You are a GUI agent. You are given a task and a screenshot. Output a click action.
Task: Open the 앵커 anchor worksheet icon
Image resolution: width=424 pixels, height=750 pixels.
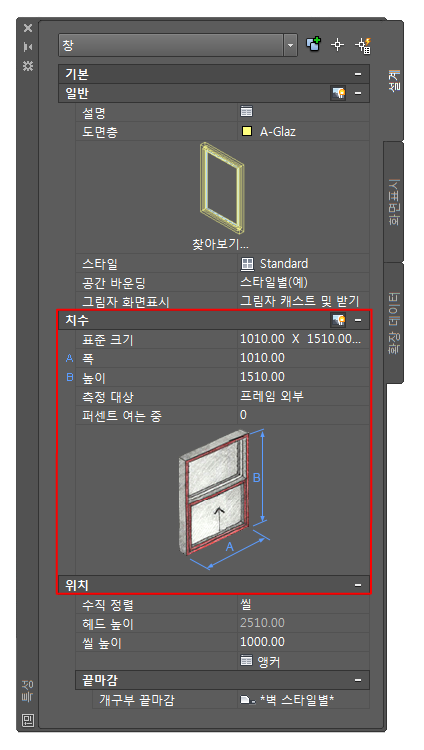coord(246,662)
